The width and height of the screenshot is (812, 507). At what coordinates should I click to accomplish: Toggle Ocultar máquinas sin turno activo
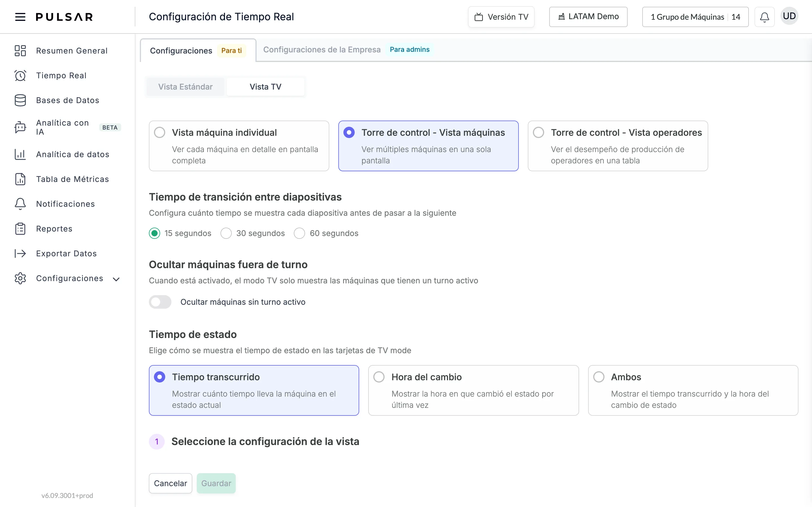pos(160,302)
